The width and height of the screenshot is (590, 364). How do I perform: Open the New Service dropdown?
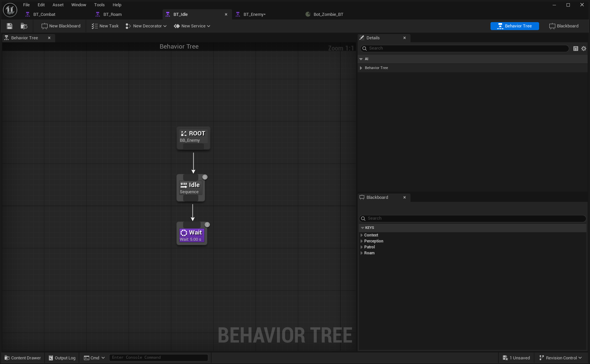[x=192, y=26]
